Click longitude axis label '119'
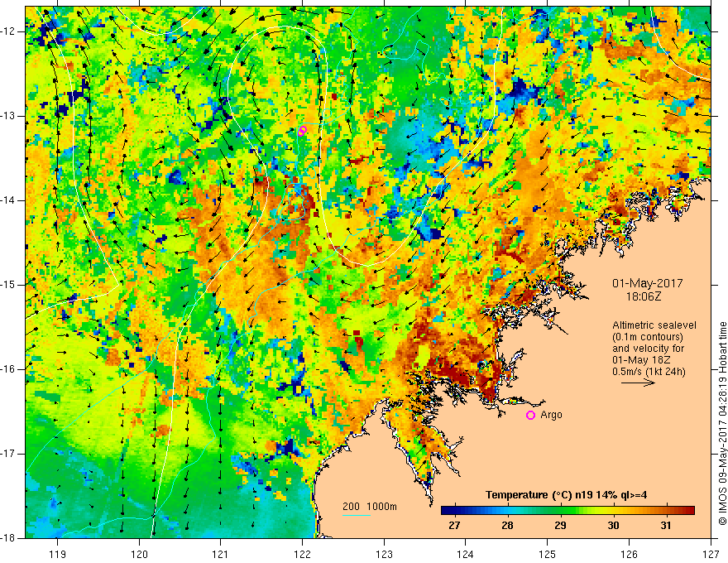 58,554
